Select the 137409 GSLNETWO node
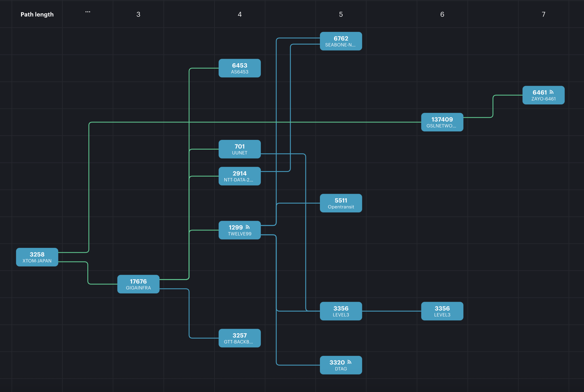Screen dimensions: 584x392 coord(442,122)
